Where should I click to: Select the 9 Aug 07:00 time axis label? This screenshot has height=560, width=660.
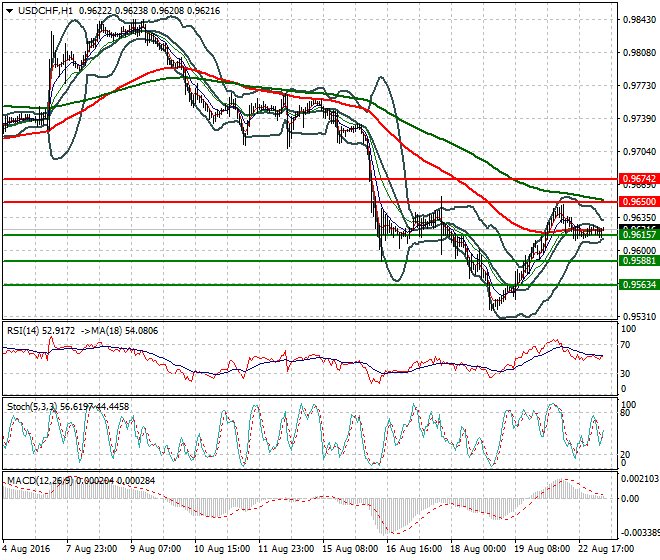[155, 549]
